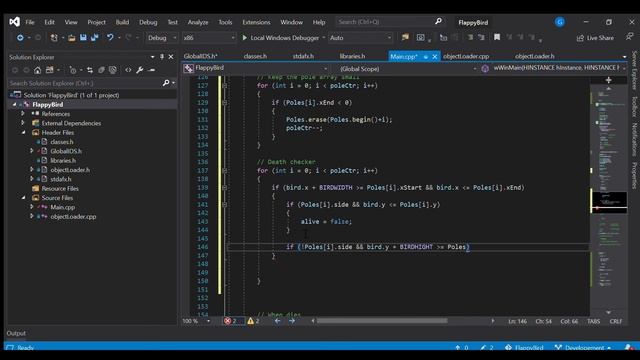Click Sync with Active Document icon
Viewport: 640px width, 360px height.
click(90, 70)
